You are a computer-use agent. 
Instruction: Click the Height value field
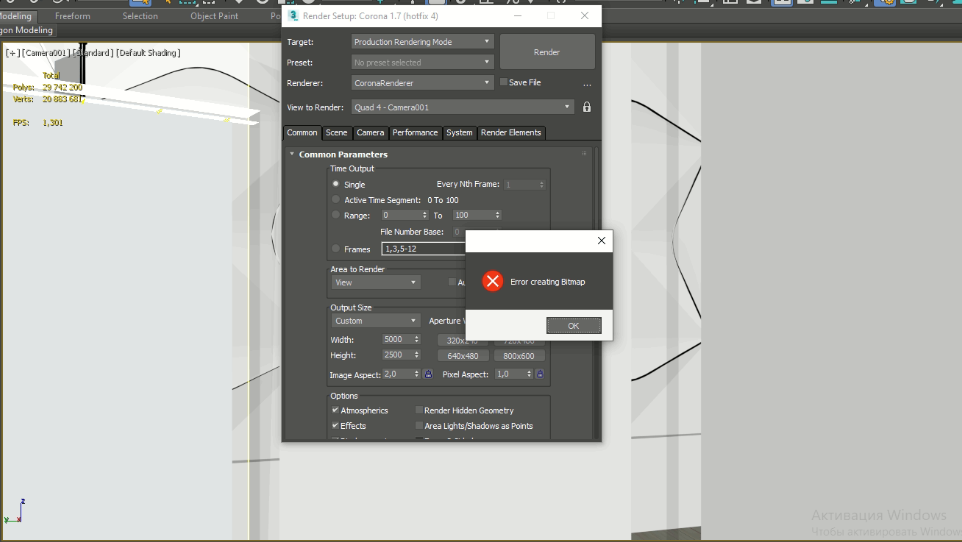coord(396,355)
